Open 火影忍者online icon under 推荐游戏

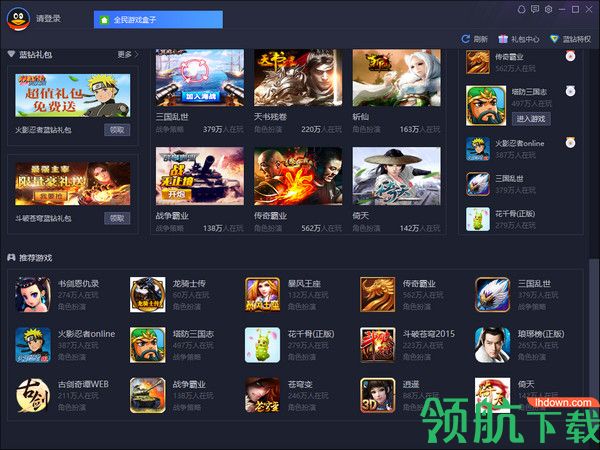33,345
